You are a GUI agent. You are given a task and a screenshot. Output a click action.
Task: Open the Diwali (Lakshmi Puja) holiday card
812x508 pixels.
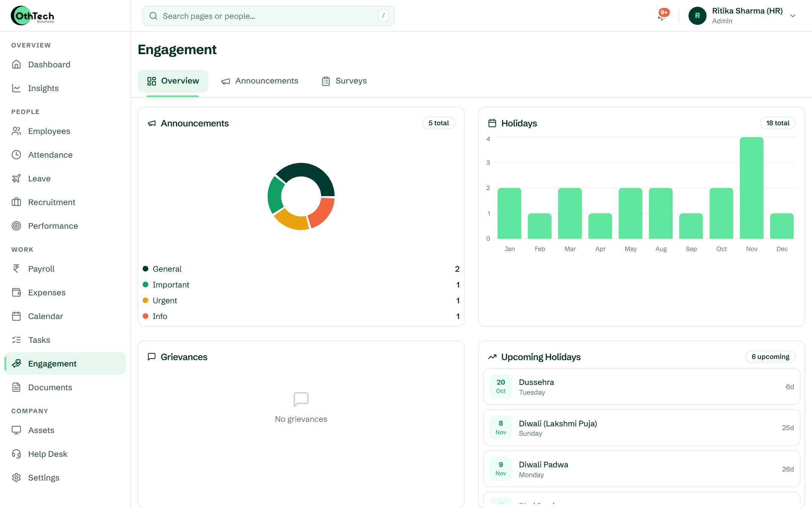tap(642, 428)
